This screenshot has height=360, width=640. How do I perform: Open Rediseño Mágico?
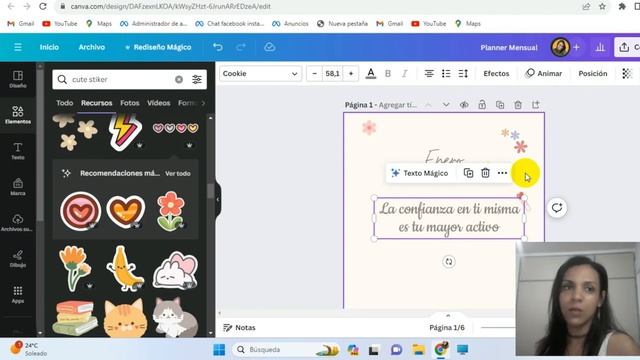(158, 47)
